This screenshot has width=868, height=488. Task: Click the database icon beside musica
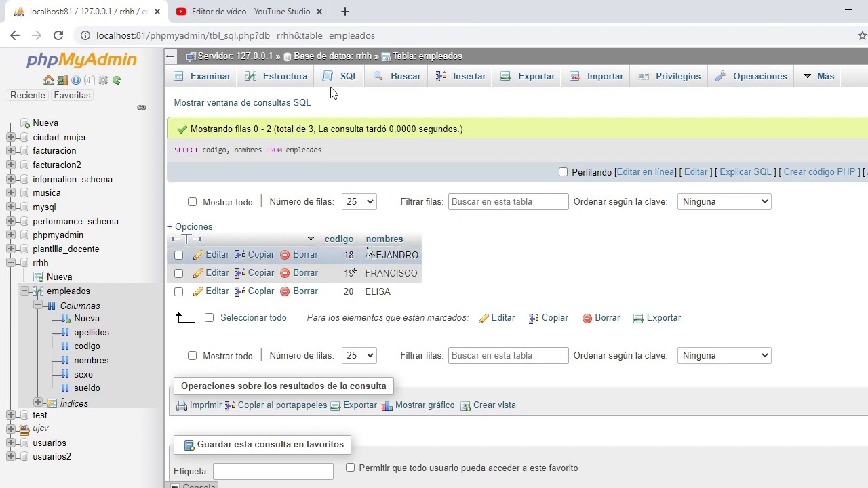(24, 193)
